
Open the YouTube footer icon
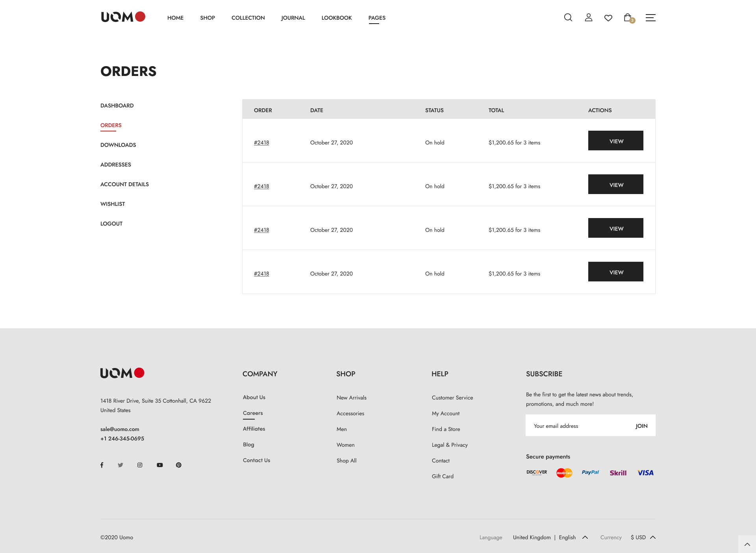(159, 465)
